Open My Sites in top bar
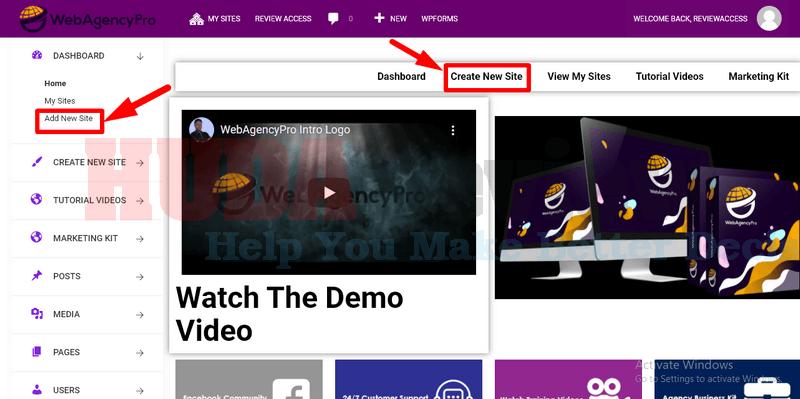The image size is (800, 399). [x=224, y=19]
